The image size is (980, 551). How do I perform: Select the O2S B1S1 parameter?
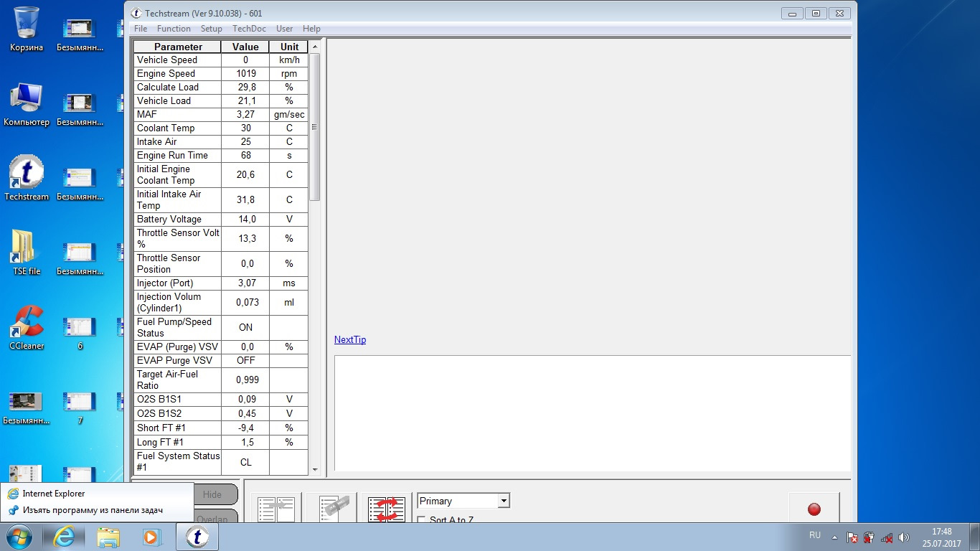tap(178, 400)
